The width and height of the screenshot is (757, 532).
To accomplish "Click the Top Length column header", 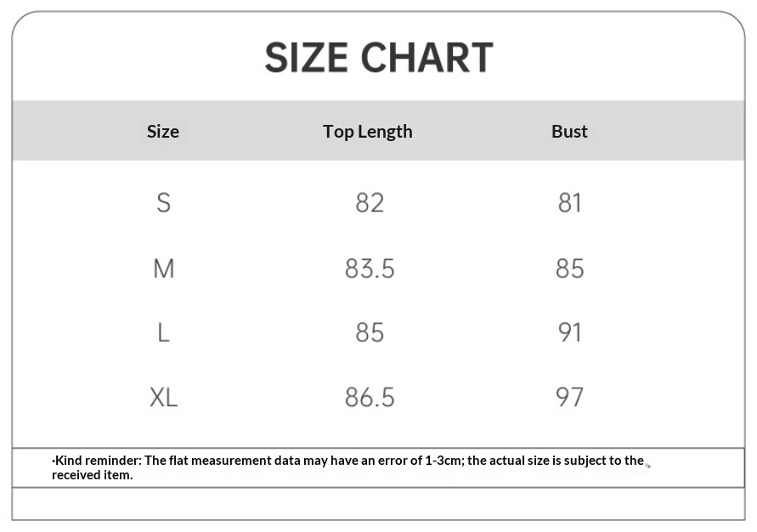I will [x=367, y=132].
